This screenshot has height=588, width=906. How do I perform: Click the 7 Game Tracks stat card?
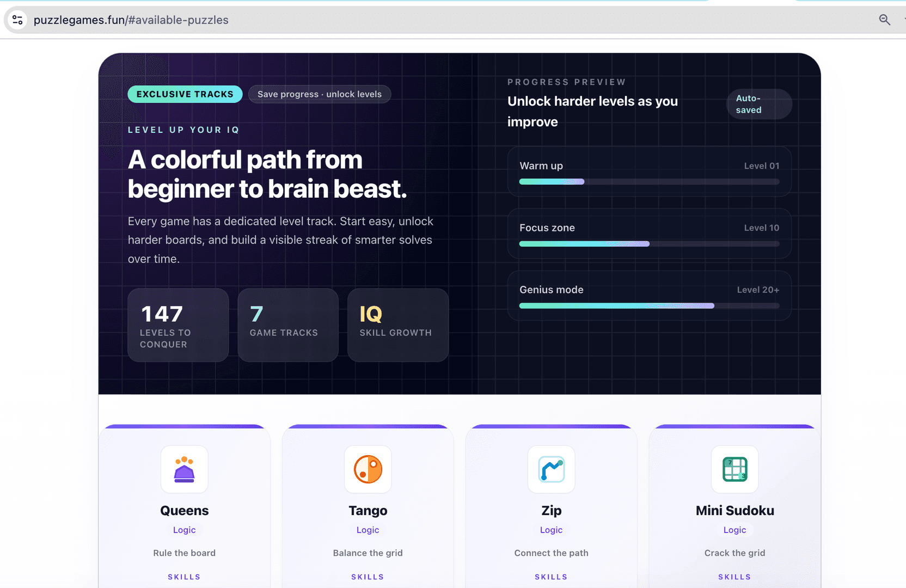(x=288, y=325)
